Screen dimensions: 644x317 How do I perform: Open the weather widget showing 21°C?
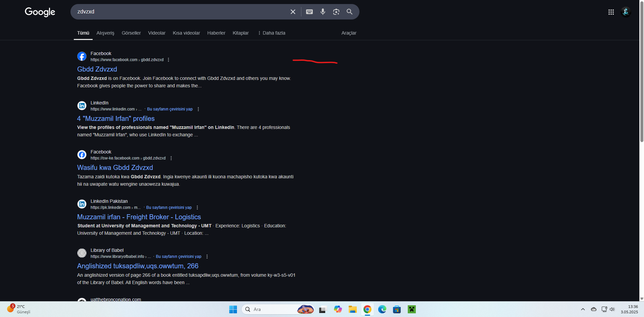pos(19,309)
